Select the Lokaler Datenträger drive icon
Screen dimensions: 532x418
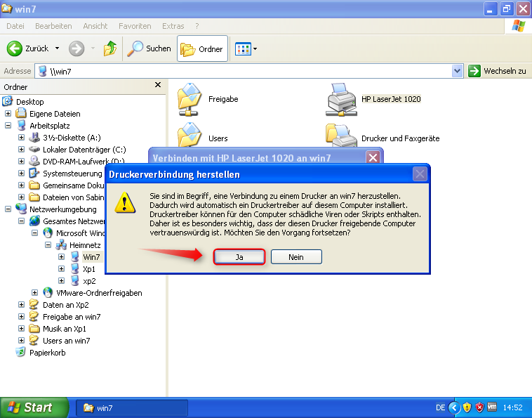(34, 149)
